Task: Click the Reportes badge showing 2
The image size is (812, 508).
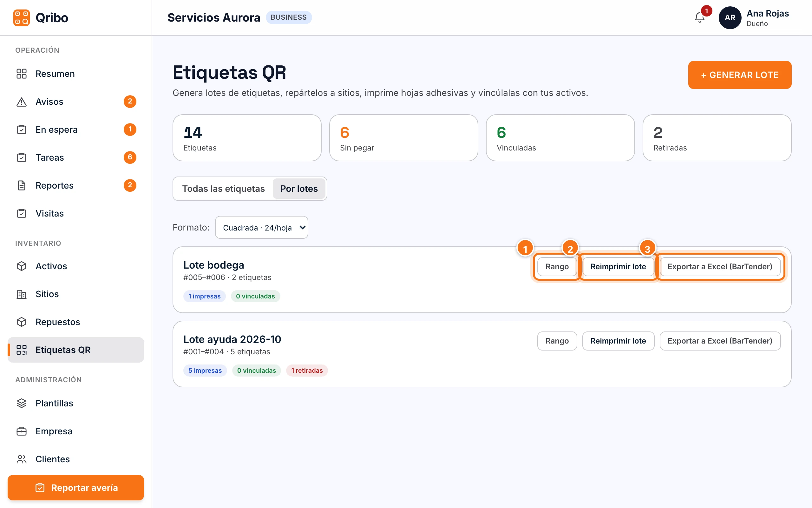Action: (130, 185)
